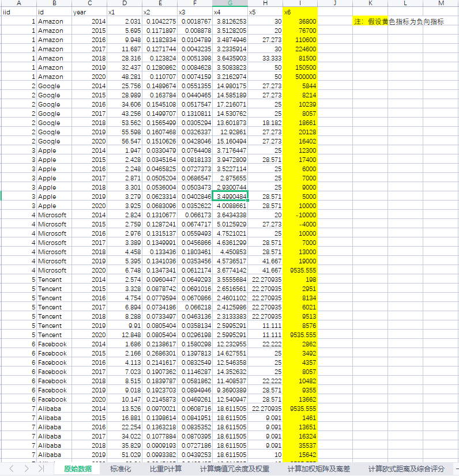
Task: Select x6 cell with value 35537
Action: [300, 445]
